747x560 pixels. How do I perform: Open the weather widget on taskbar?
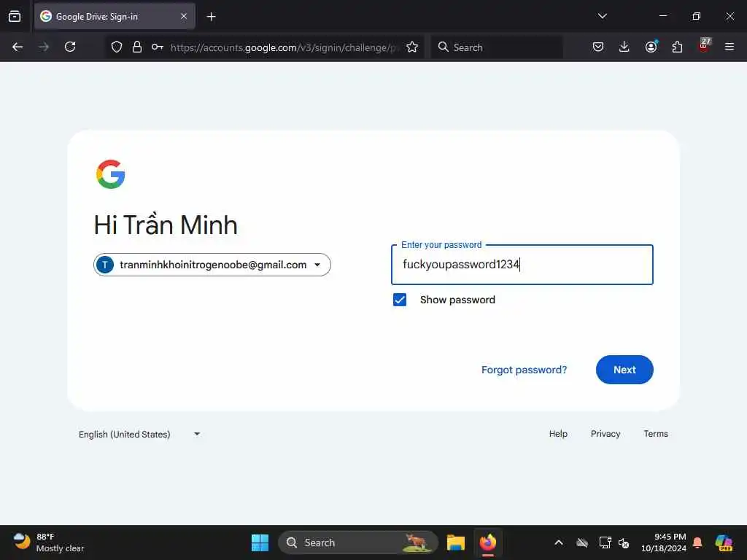click(x=49, y=542)
